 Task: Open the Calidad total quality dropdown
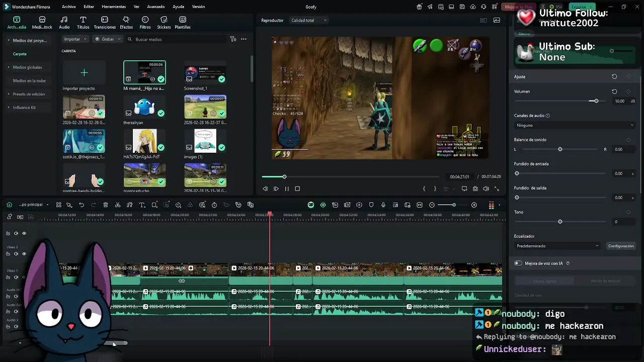point(308,21)
